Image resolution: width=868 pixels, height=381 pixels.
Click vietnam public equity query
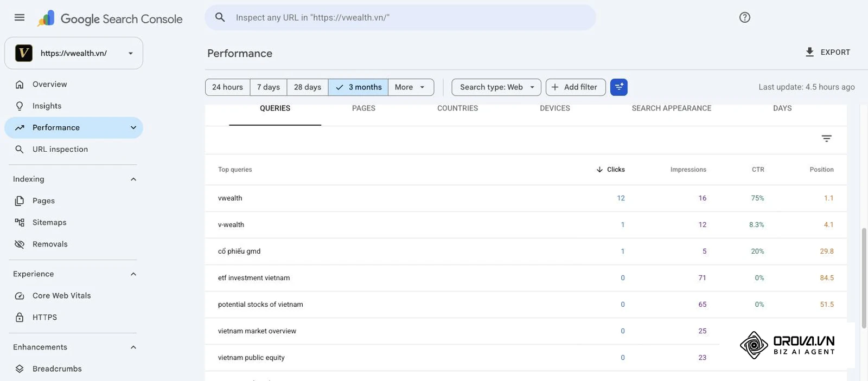click(251, 358)
